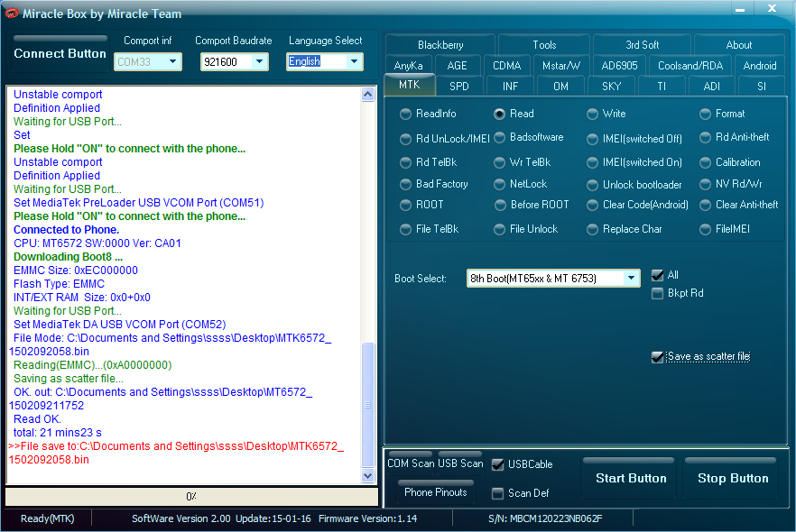Open the Android tab

point(760,66)
